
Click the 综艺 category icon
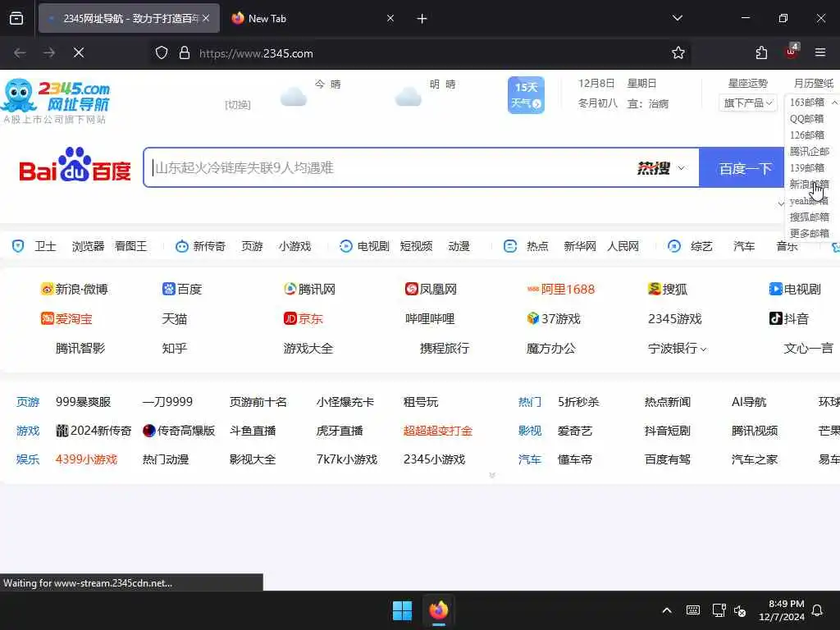tap(674, 246)
